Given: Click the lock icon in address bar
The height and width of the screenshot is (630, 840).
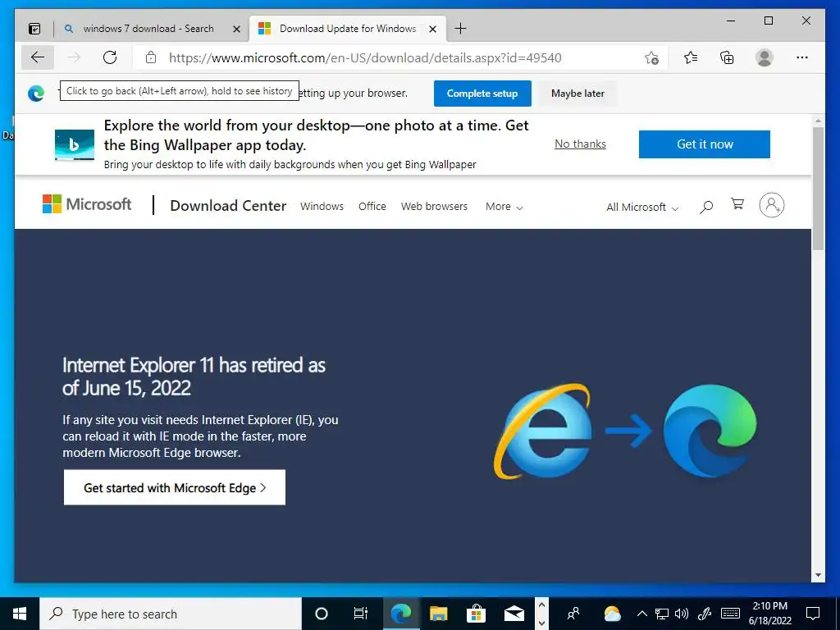Looking at the screenshot, I should [x=151, y=57].
